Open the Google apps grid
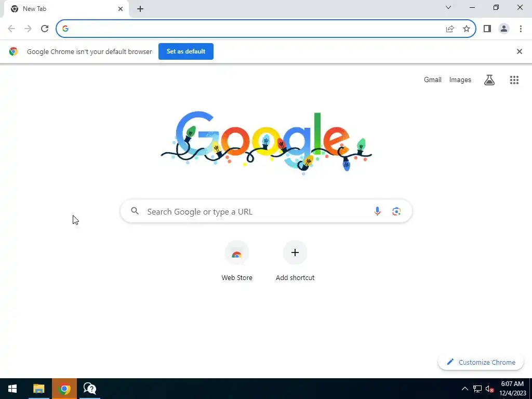The height and width of the screenshot is (399, 532). point(514,79)
